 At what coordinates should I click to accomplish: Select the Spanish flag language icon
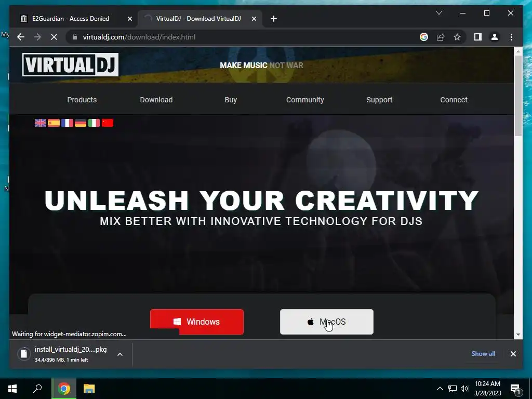54,123
